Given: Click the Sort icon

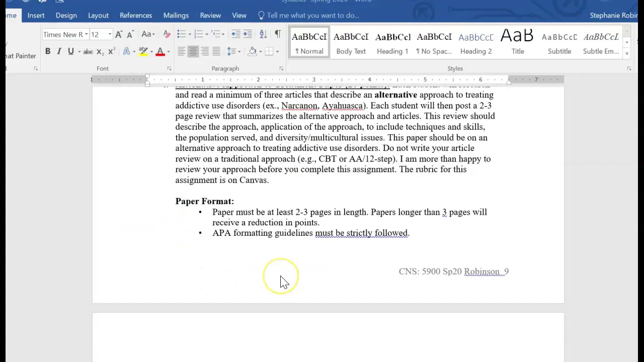Looking at the screenshot, I should point(263,34).
